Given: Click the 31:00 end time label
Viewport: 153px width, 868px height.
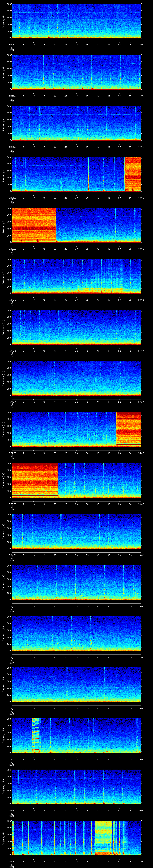Looking at the screenshot, I should (x=141, y=861).
